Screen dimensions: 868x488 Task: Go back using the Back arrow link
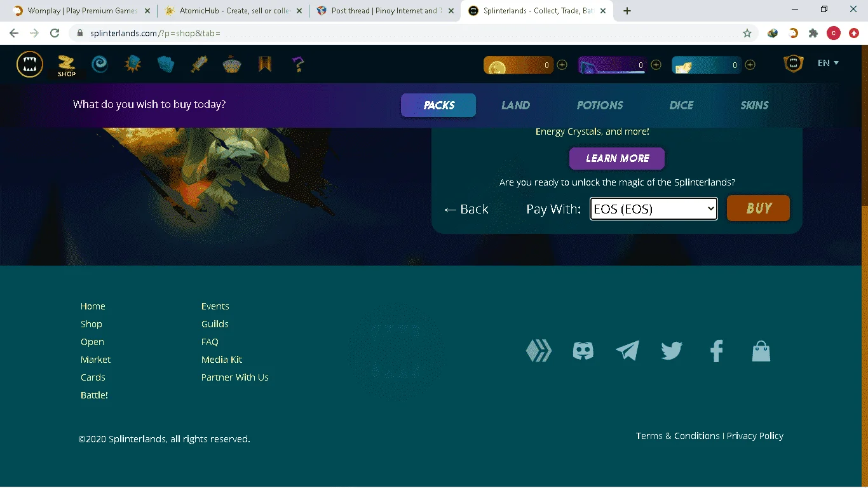coord(466,209)
